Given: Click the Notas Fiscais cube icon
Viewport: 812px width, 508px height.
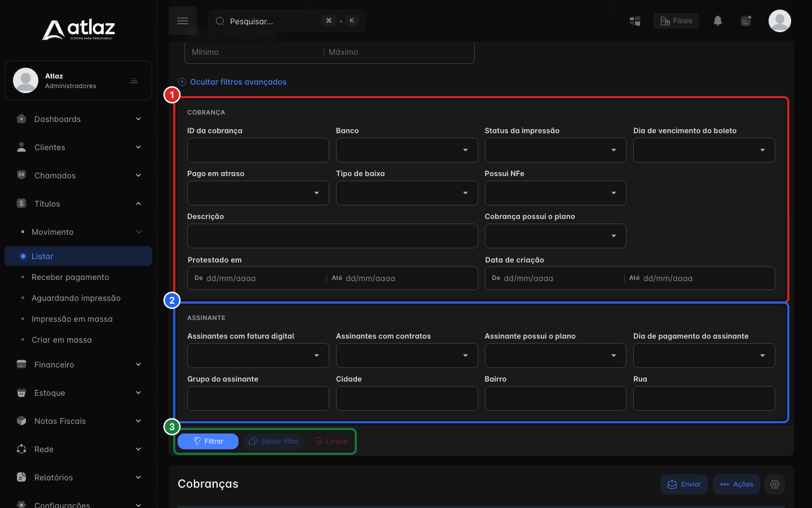Looking at the screenshot, I should tap(21, 421).
